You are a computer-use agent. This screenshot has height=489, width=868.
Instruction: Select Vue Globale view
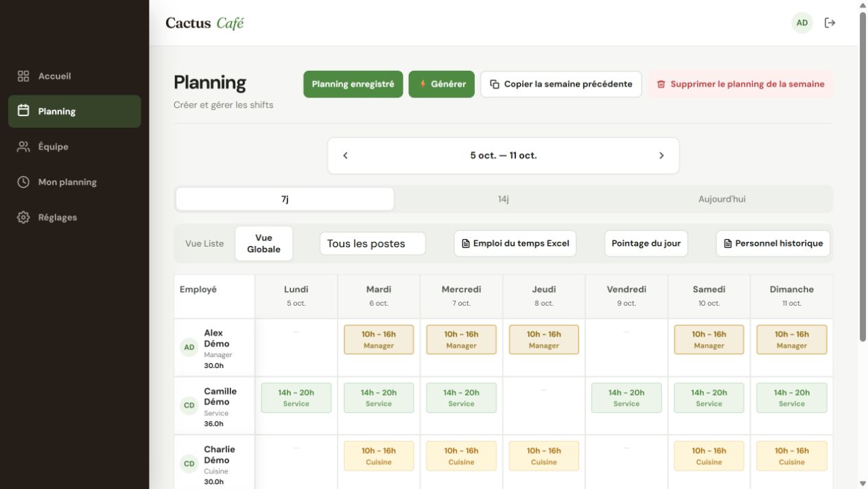pyautogui.click(x=263, y=244)
